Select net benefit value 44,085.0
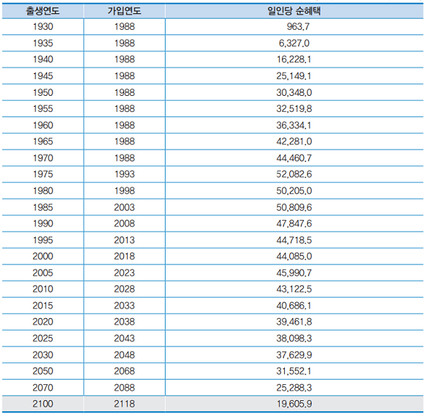The height and width of the screenshot is (414, 425). pos(294,256)
